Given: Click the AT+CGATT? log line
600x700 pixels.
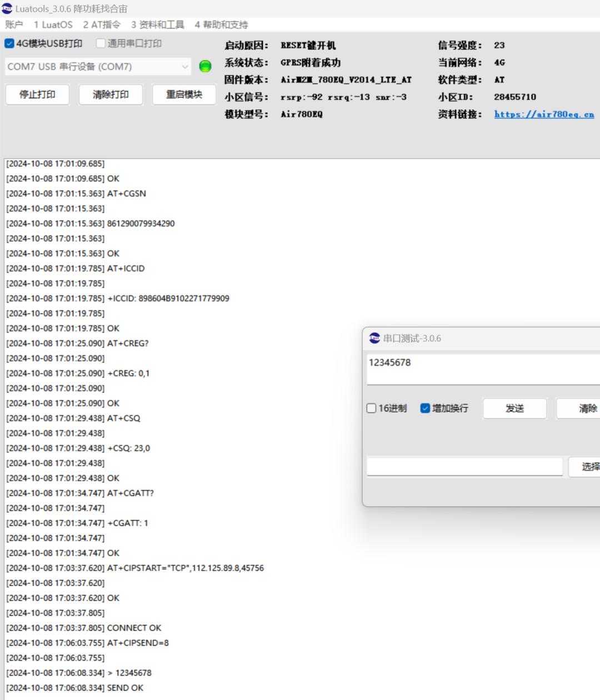Looking at the screenshot, I should 80,493.
